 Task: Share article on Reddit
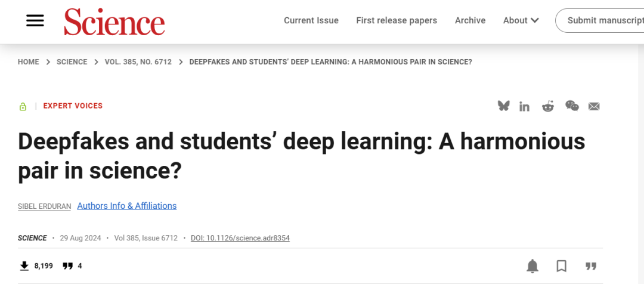pos(548,106)
